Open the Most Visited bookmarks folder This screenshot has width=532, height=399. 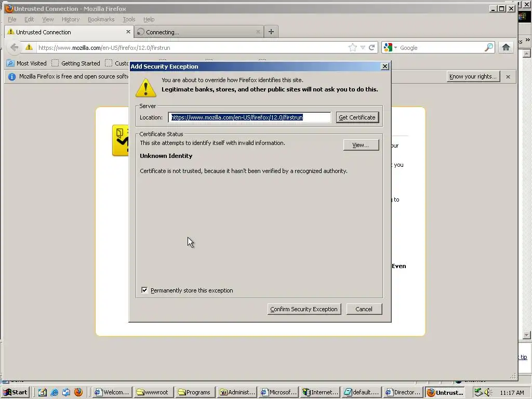26,63
